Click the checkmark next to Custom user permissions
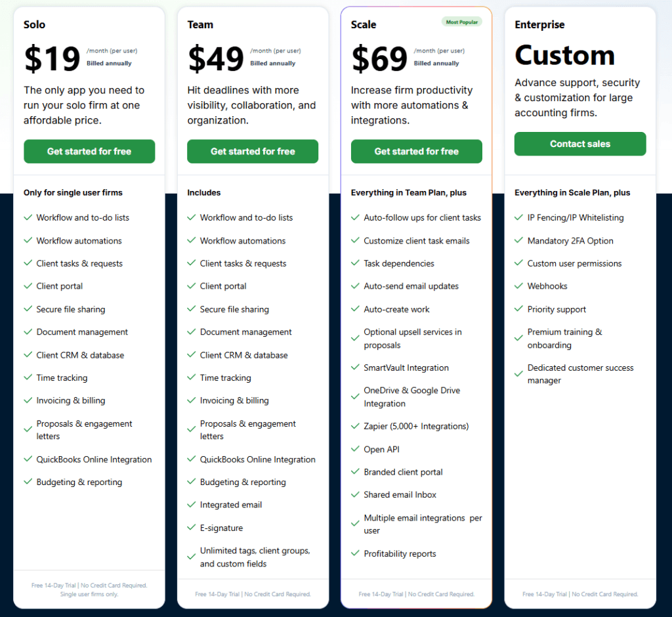Viewport: 672px width, 617px height. click(x=519, y=263)
